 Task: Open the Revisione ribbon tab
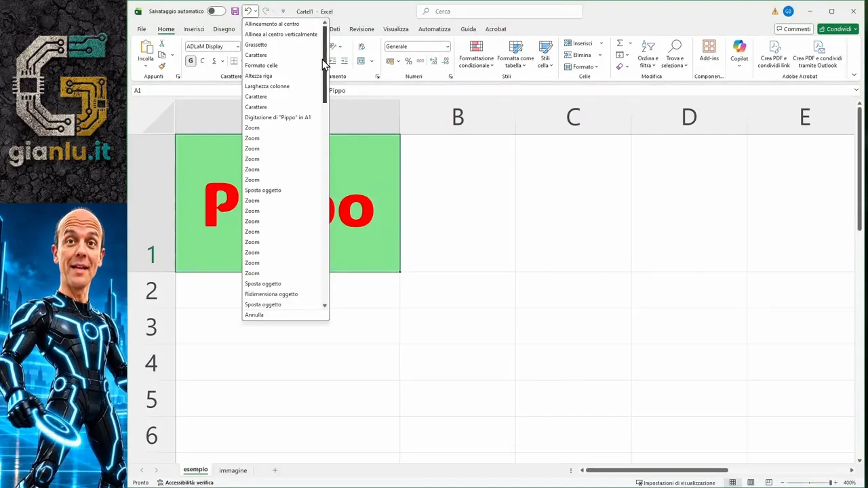361,29
